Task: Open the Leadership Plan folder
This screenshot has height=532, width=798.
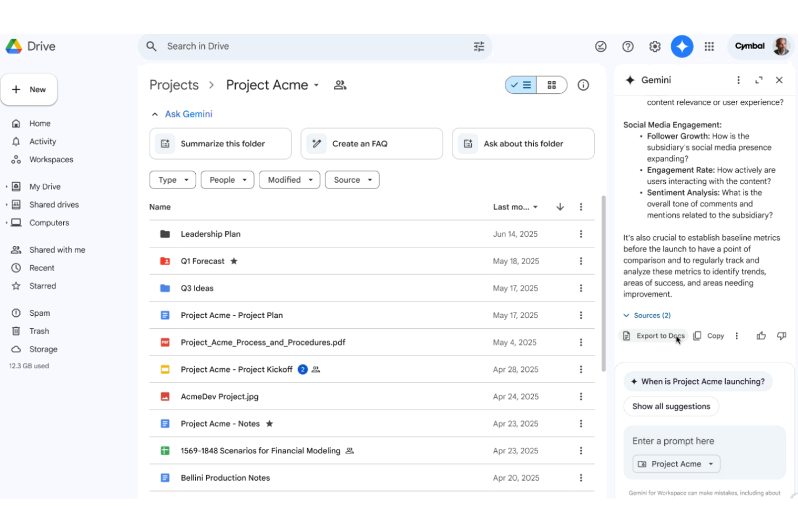Action: (x=210, y=233)
